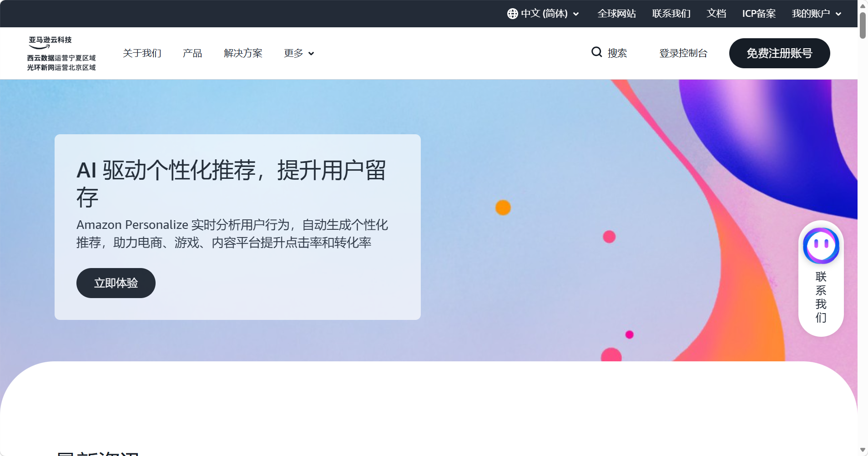The height and width of the screenshot is (456, 868).
Task: Open the chat robot avatar icon
Action: 821,246
